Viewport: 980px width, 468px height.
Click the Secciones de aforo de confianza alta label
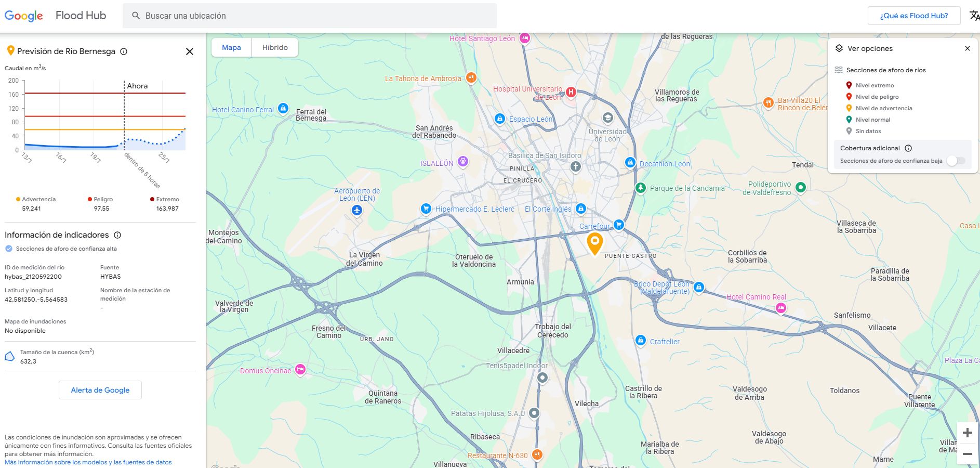[x=67, y=249]
